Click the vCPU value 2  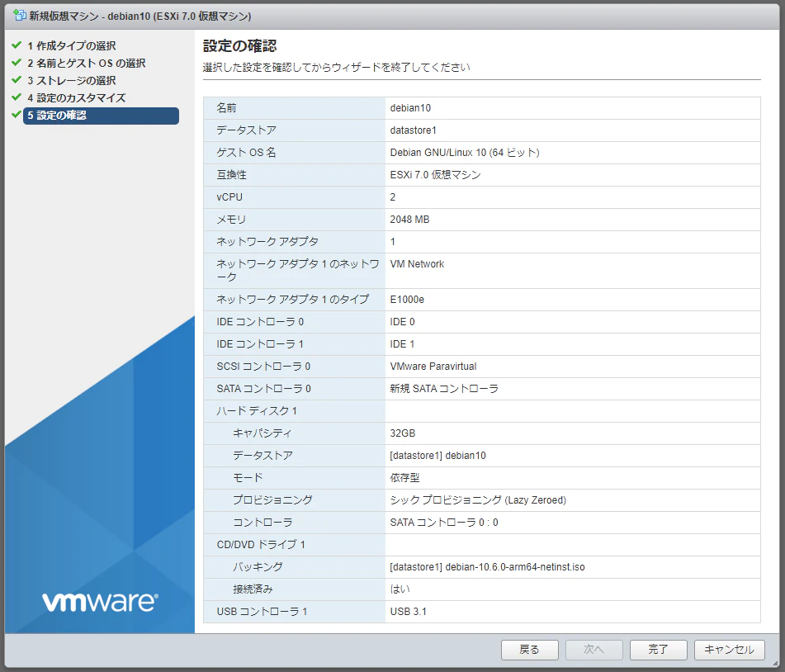(393, 197)
